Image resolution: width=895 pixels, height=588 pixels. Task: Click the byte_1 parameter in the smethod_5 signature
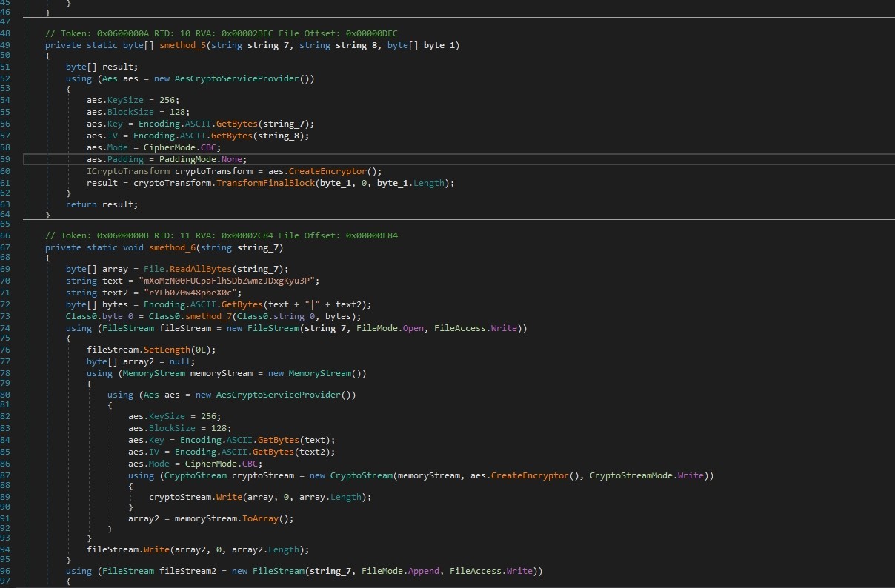click(x=439, y=45)
